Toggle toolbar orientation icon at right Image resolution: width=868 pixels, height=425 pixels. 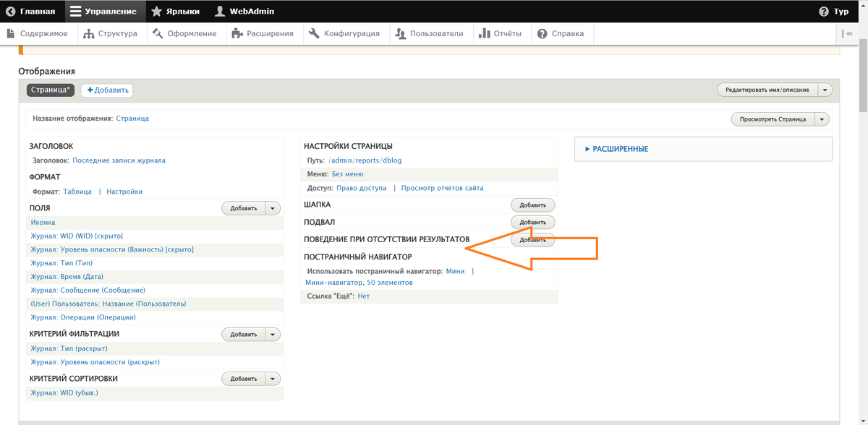pos(847,33)
